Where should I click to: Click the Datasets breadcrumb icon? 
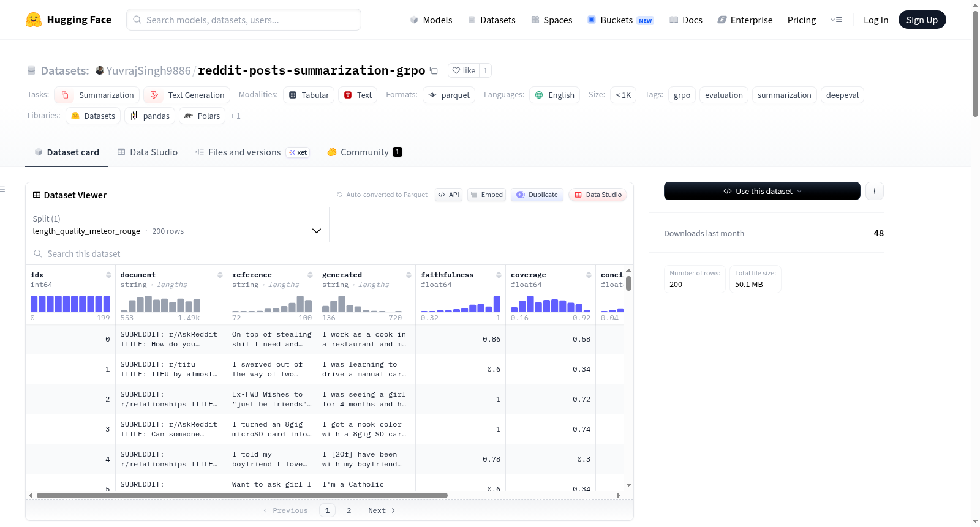31,70
